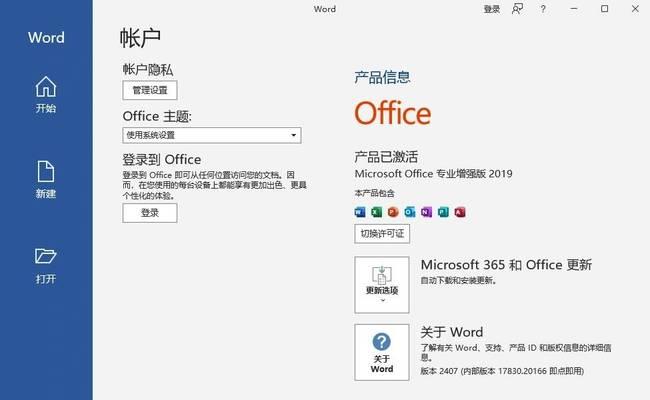This screenshot has height=400, width=650.
Task: Minimize the Word window
Action: pyautogui.click(x=574, y=9)
